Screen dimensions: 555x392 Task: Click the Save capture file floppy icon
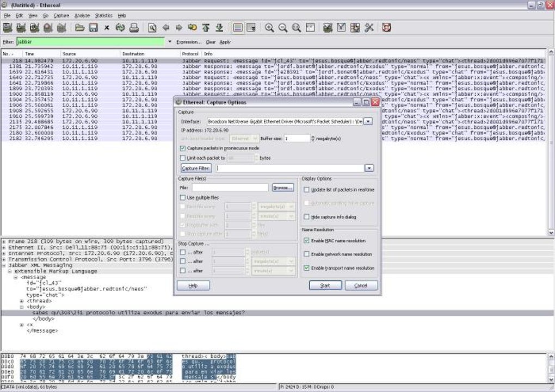coord(93,28)
